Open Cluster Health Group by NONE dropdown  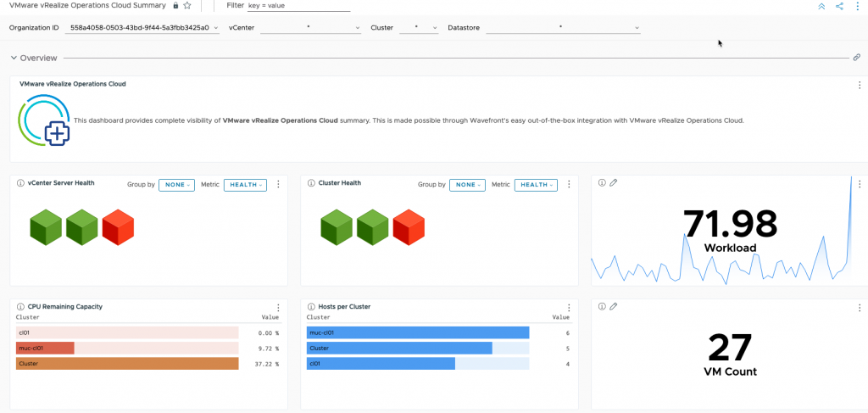pyautogui.click(x=467, y=185)
